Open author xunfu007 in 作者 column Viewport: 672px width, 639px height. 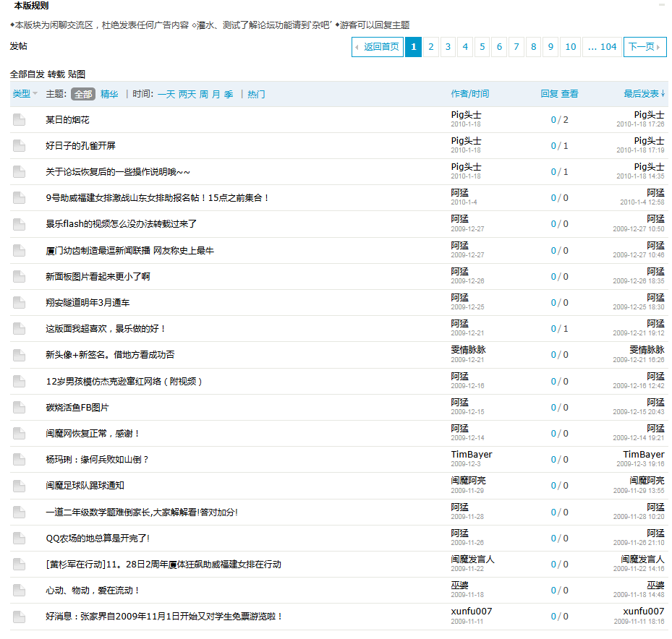tap(472, 612)
